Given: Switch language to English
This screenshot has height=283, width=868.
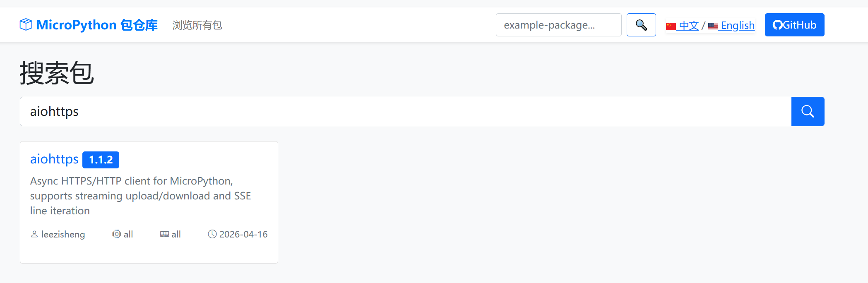Looking at the screenshot, I should tap(738, 25).
